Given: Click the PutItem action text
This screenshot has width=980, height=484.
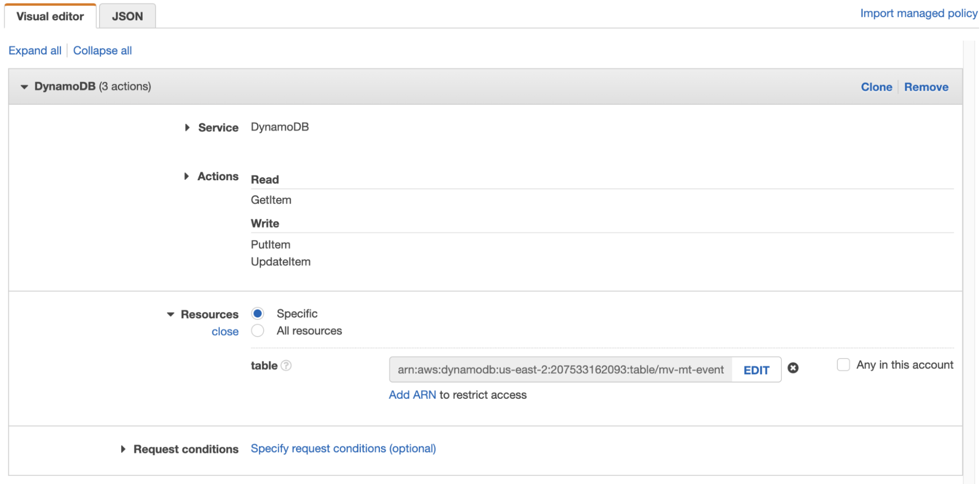Looking at the screenshot, I should point(271,244).
